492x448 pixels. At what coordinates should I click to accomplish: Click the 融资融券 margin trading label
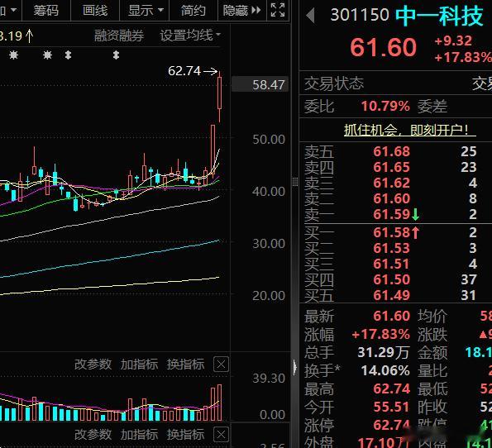pos(119,36)
